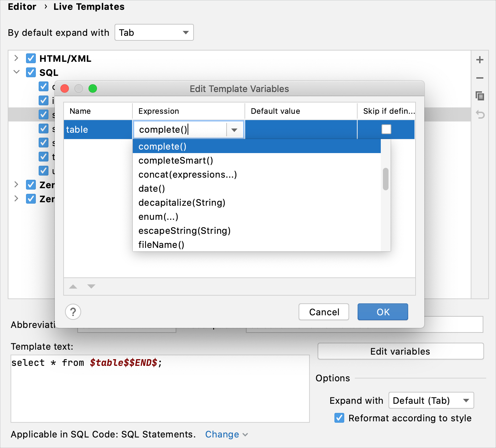Collapse the SQL template group
This screenshot has height=448, width=496.
16,72
